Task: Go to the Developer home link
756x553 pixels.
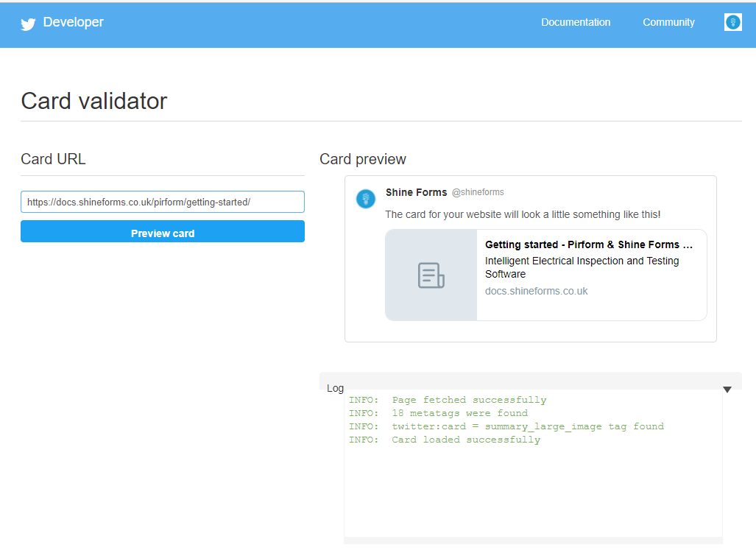Action: point(74,22)
